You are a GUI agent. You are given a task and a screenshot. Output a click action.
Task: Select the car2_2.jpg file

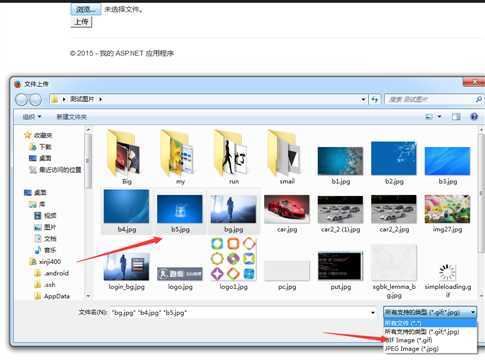click(x=394, y=213)
